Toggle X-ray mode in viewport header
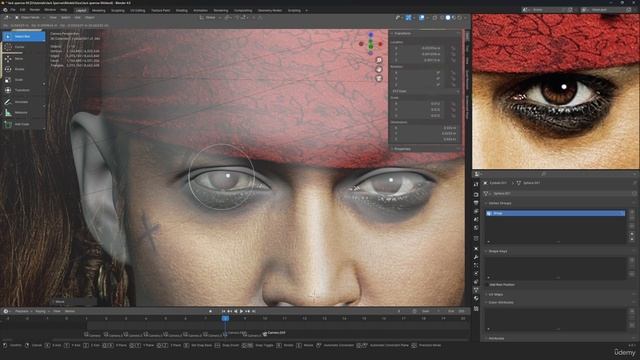The width and height of the screenshot is (640, 360). [x=434, y=18]
